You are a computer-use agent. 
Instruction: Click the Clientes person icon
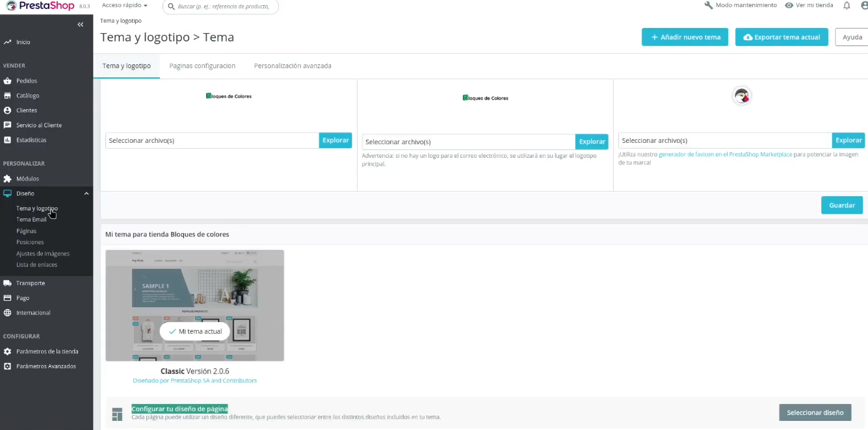pyautogui.click(x=7, y=110)
